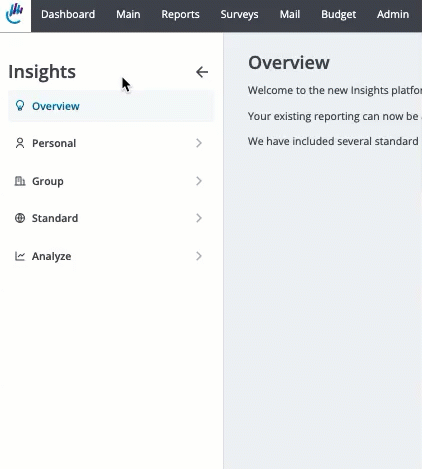Screen dimensions: 422x469
Task: Open the Budget menu
Action: click(x=339, y=15)
